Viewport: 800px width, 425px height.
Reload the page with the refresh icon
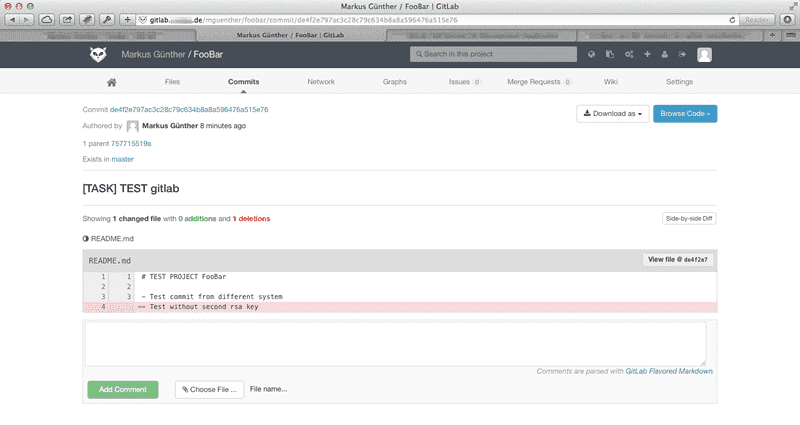732,20
